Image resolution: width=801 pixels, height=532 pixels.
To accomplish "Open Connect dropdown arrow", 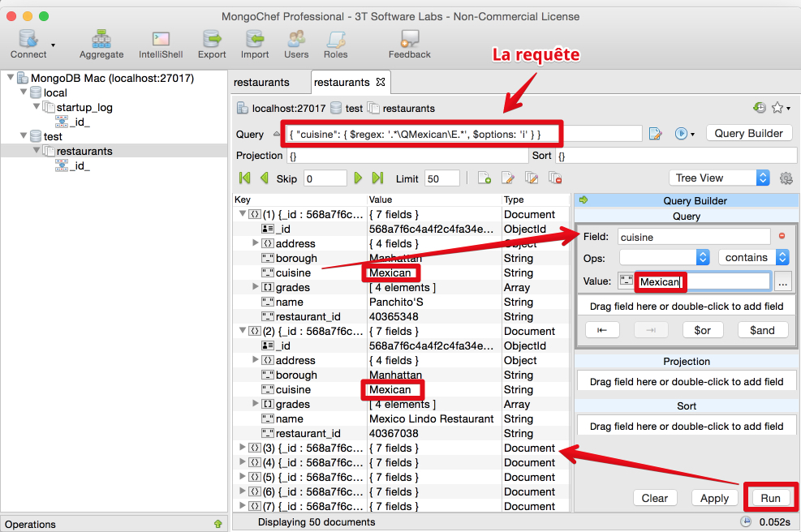I will click(53, 45).
